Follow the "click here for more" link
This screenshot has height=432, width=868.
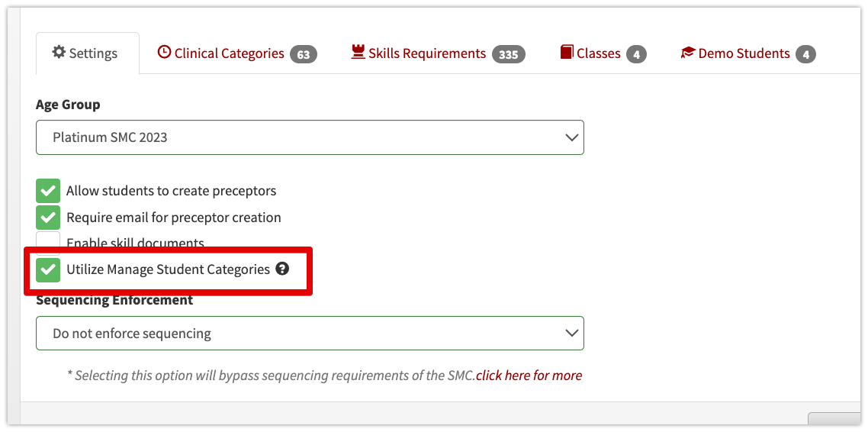[529, 376]
